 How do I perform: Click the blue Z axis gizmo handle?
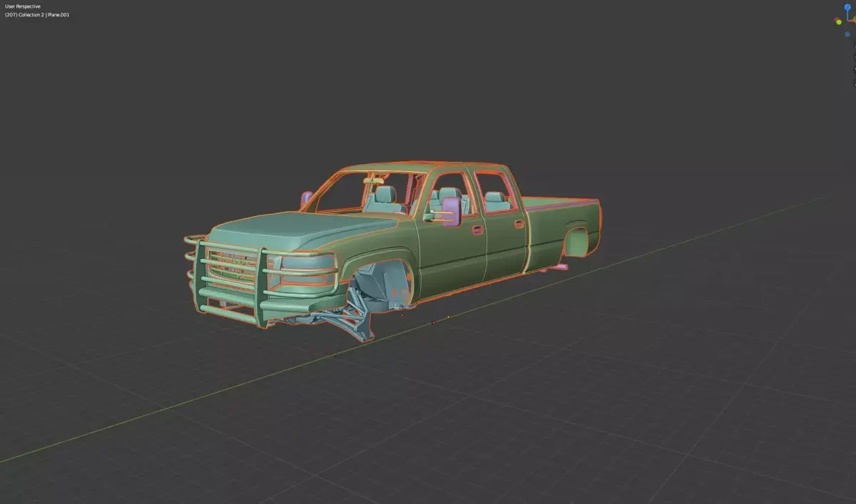point(847,7)
